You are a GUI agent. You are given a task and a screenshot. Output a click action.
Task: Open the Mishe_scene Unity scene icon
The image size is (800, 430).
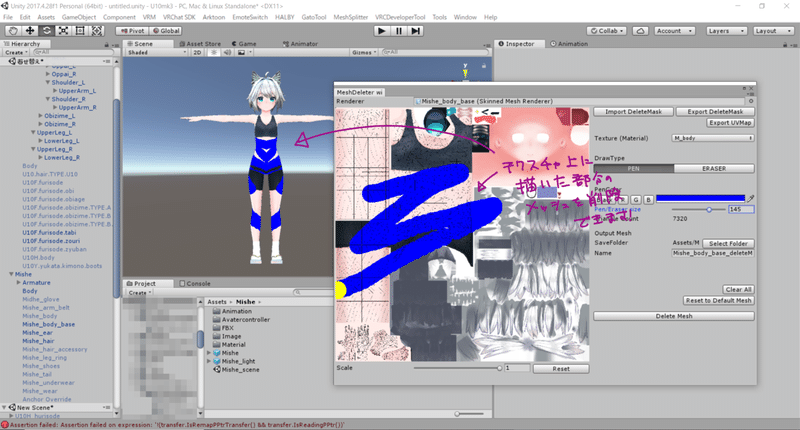[x=217, y=369]
